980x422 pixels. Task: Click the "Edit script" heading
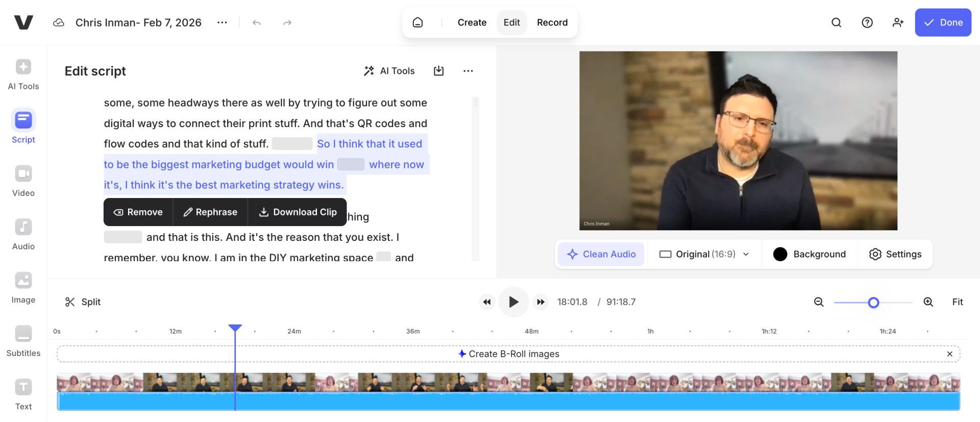tap(95, 71)
